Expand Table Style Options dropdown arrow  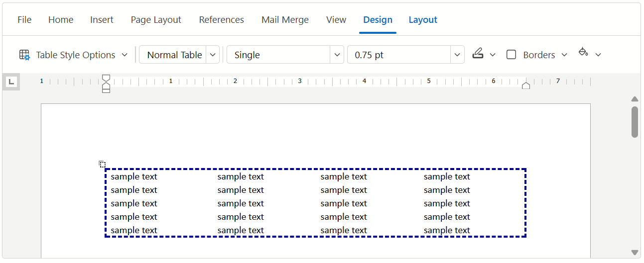pos(125,55)
